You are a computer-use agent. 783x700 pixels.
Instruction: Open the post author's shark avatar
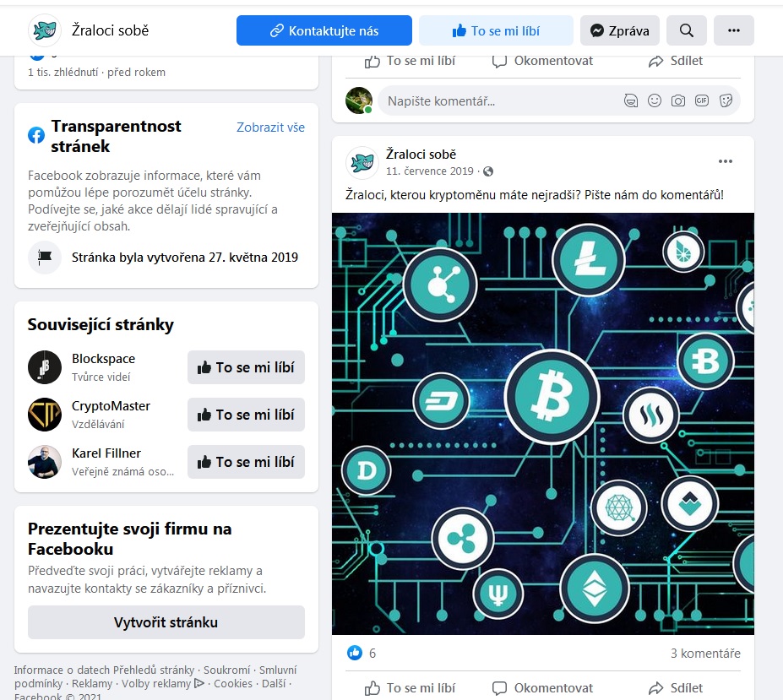coord(362,162)
